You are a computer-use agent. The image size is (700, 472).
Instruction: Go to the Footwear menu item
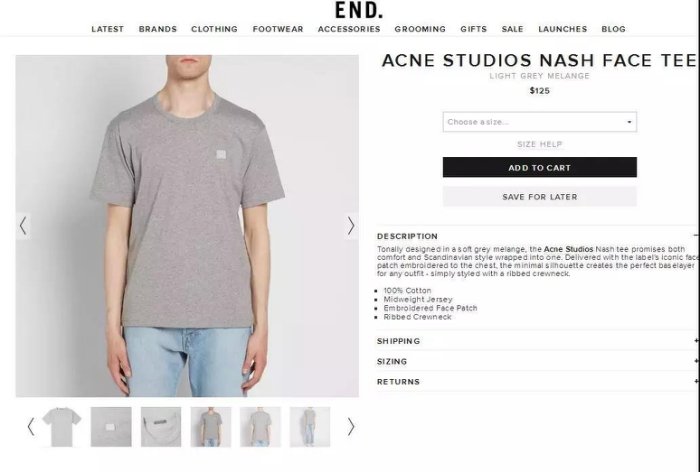pyautogui.click(x=278, y=29)
